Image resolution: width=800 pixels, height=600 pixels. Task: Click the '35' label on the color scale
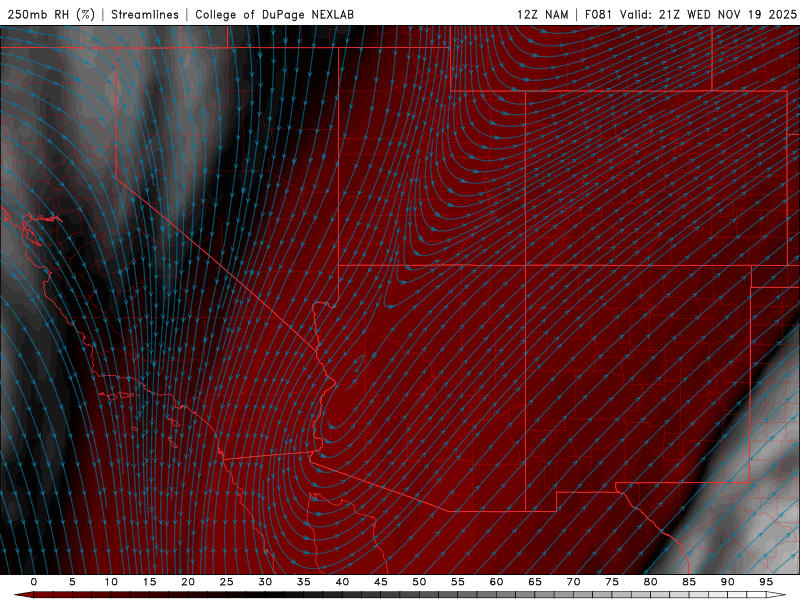pos(304,582)
